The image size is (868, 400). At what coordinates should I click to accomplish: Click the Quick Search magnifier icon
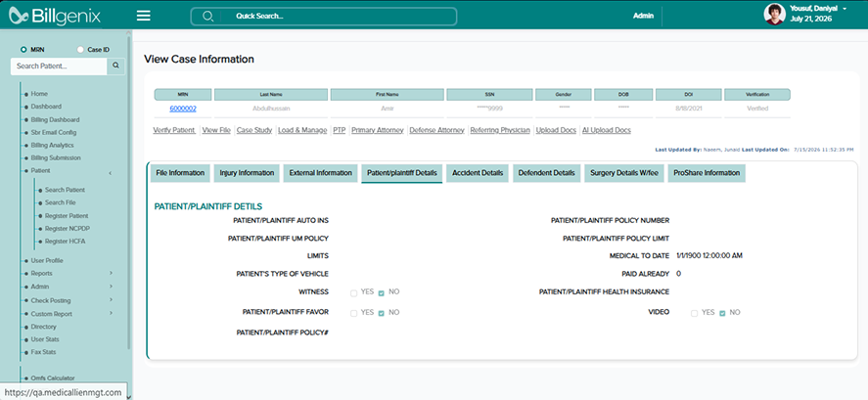coord(207,16)
